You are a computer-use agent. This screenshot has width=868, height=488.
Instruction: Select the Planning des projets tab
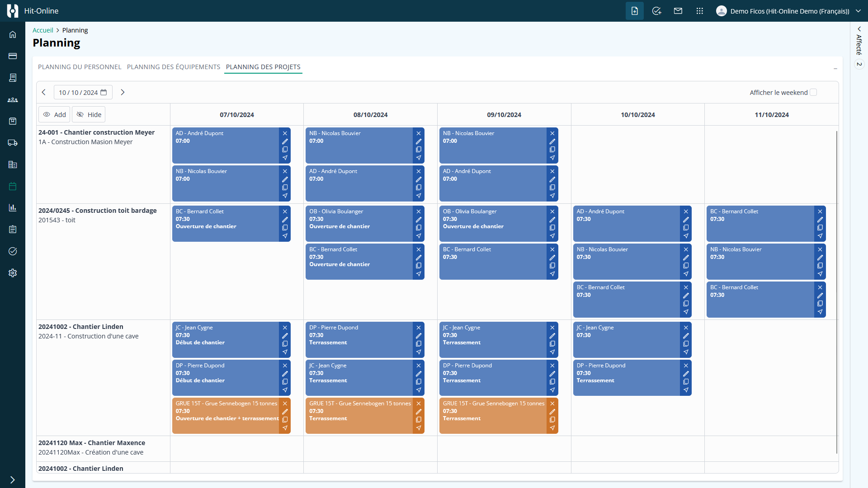pos(263,67)
